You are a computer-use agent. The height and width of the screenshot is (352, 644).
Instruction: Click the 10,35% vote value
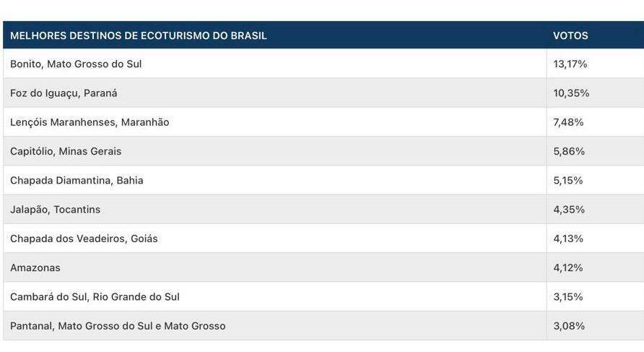[x=571, y=93]
